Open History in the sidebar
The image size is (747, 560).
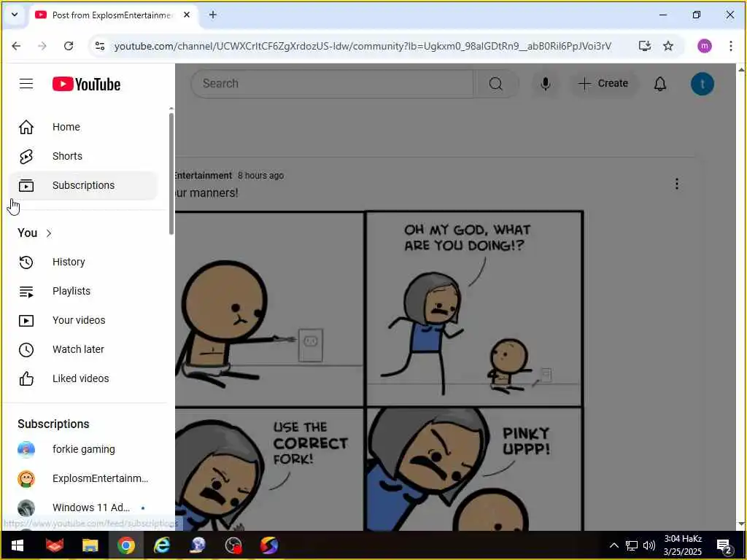coord(83,262)
